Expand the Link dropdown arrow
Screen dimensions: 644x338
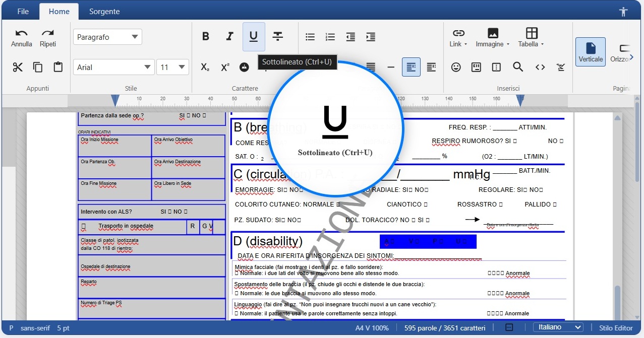(465, 44)
